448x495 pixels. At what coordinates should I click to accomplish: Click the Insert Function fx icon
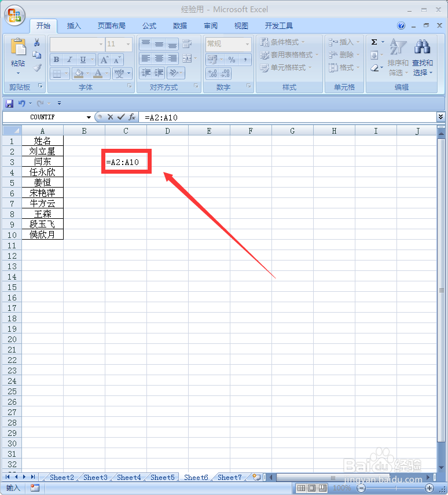pyautogui.click(x=132, y=117)
